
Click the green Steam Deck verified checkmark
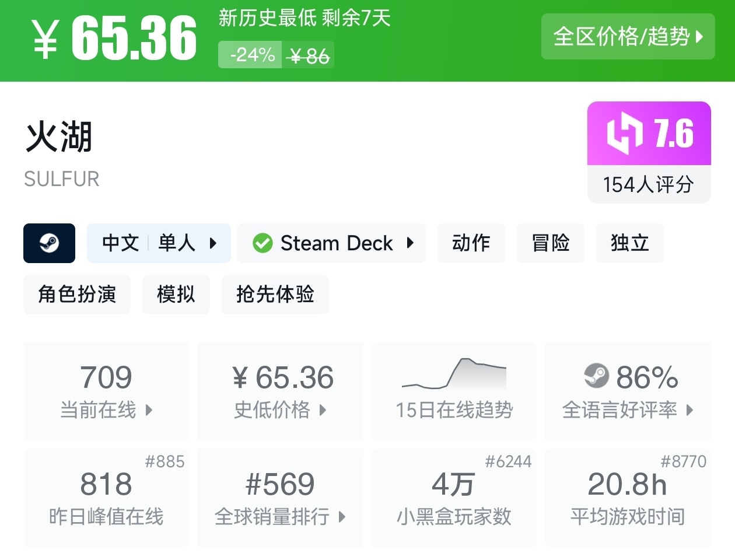tap(262, 243)
